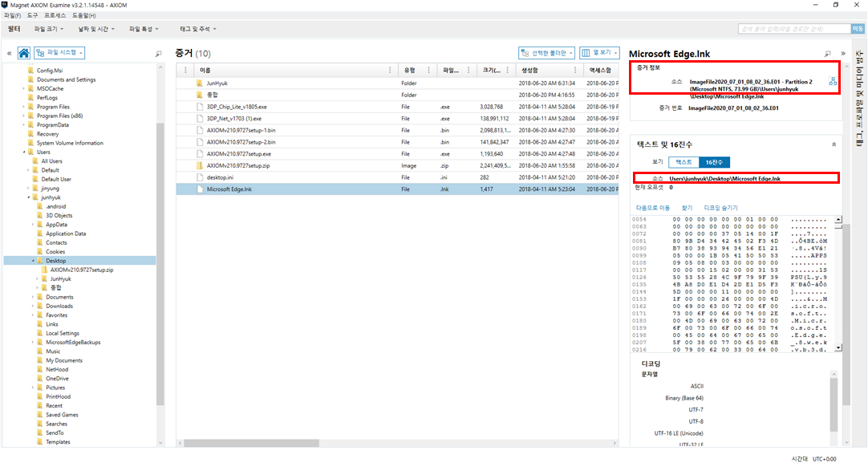Screen dimensions: 868x471
Task: Click the horizontal scrollbar of evidence list
Action: click(x=251, y=444)
